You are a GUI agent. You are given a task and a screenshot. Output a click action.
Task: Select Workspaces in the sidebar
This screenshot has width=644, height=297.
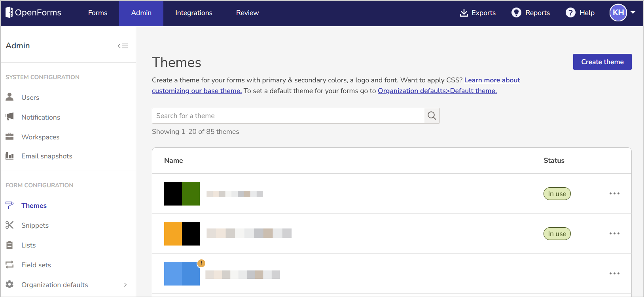tap(40, 137)
